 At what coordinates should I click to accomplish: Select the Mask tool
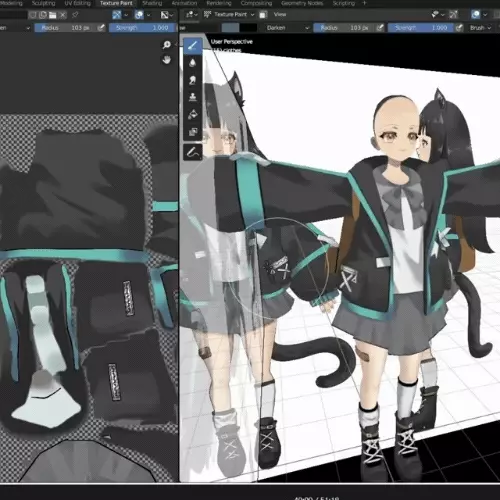coord(193,132)
